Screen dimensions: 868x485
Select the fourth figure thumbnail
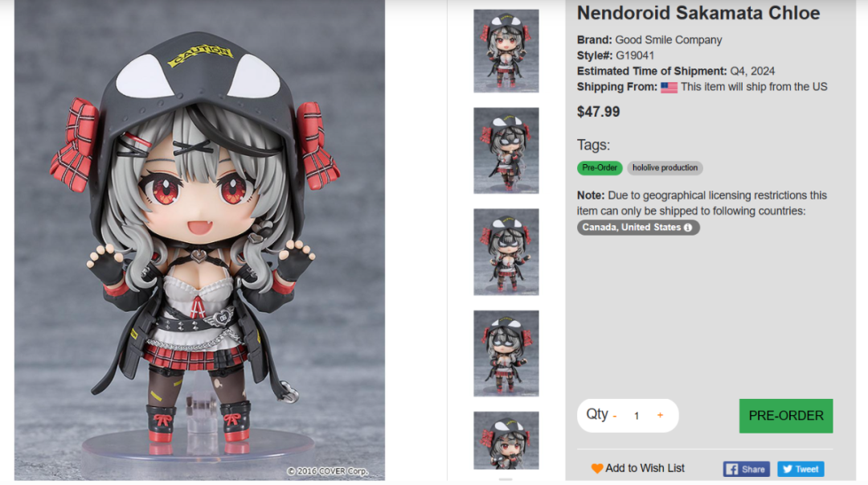pyautogui.click(x=506, y=354)
